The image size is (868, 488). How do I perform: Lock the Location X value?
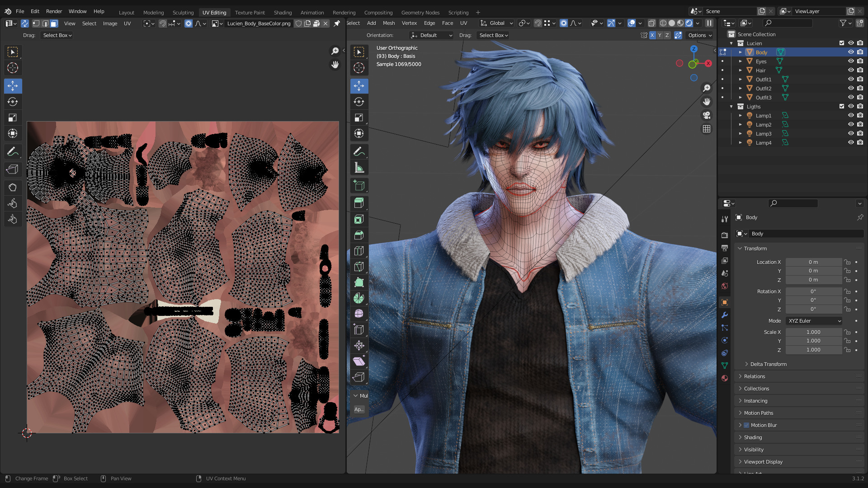pos(847,262)
